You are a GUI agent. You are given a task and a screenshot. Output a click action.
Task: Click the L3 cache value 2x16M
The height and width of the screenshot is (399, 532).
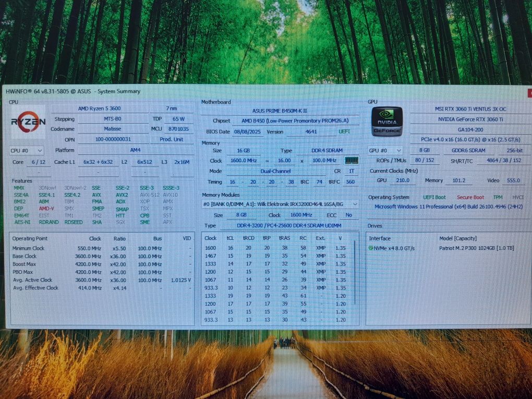click(x=182, y=162)
